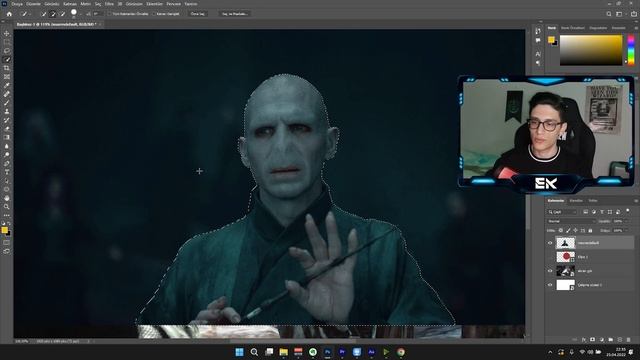640x360 pixels.
Task: Select the Blur tool
Action: (x=7, y=146)
